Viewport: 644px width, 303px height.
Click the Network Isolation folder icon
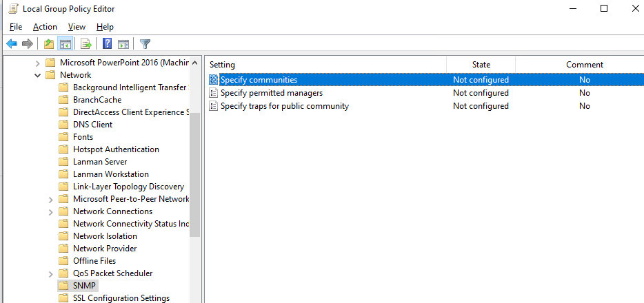click(63, 236)
